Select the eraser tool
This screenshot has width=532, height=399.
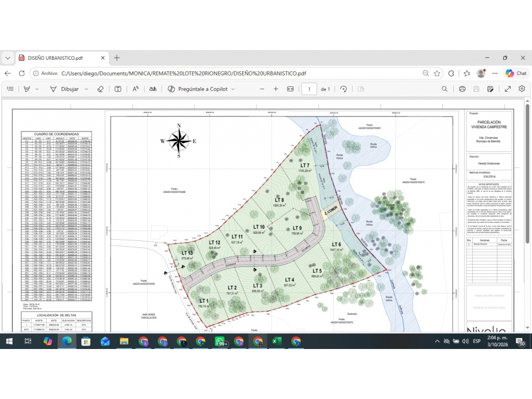click(x=101, y=89)
